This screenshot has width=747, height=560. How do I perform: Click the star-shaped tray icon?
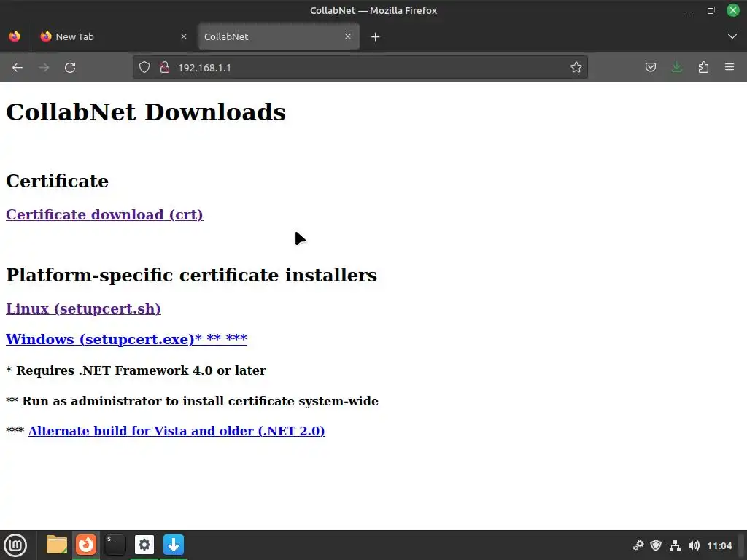click(x=638, y=545)
